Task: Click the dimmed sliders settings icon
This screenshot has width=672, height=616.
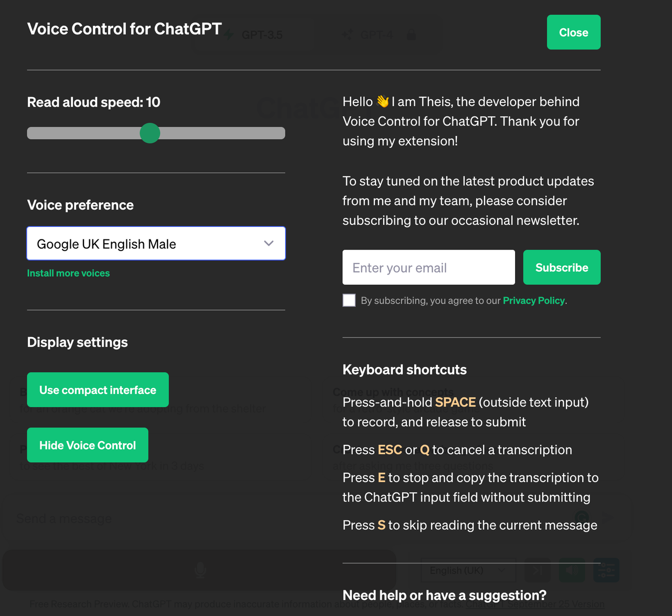Action: point(606,570)
